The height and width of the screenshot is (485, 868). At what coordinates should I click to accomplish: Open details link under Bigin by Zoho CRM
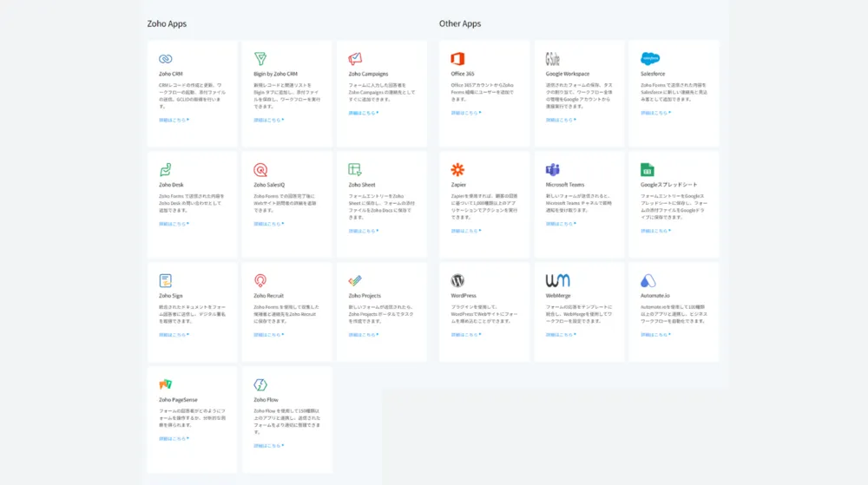tap(268, 120)
